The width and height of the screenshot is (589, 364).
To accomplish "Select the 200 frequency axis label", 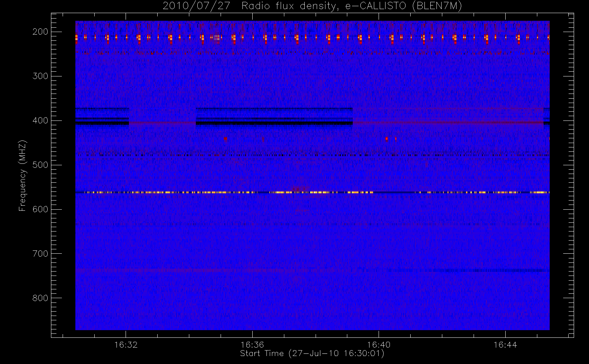I will click(40, 32).
